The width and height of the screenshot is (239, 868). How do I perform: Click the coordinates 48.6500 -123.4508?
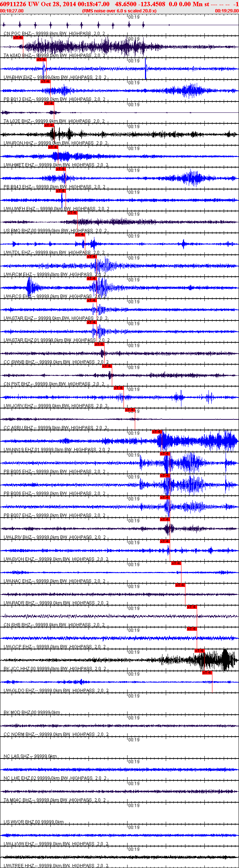point(140,4)
